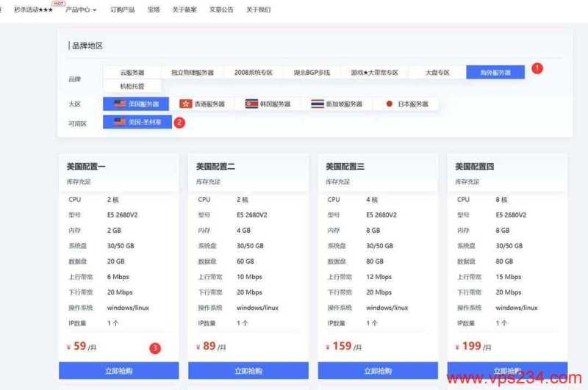Click the 美国配置四 card title
588x390 pixels.
point(474,166)
